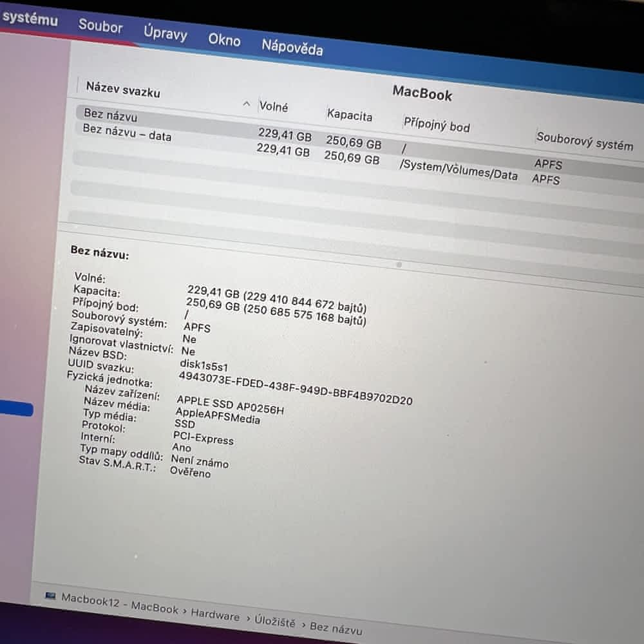Click the 'Není známo' partition map value
The height and width of the screenshot is (644, 644).
(200, 461)
